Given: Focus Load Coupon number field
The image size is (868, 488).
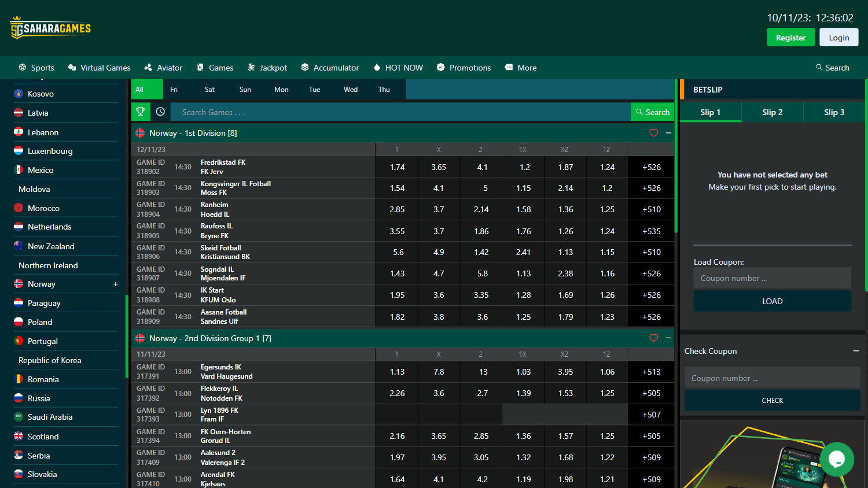Looking at the screenshot, I should tap(773, 278).
